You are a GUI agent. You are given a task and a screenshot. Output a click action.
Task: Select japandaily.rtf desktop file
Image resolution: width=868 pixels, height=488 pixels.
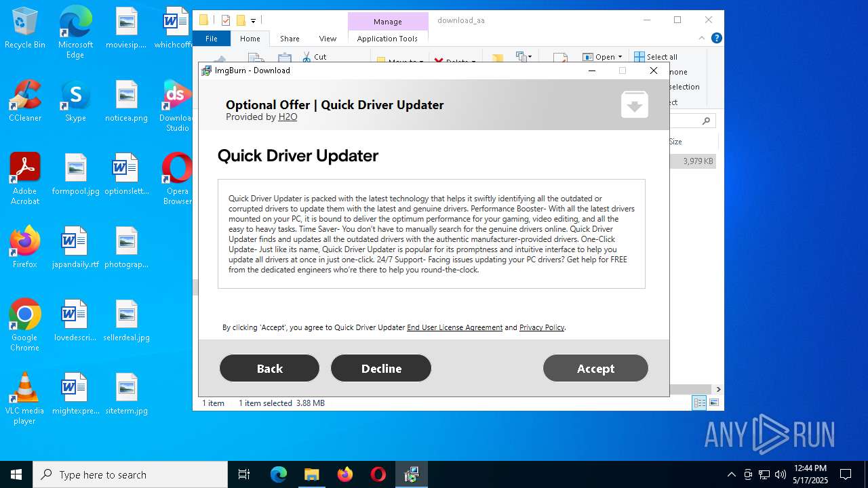tap(75, 248)
